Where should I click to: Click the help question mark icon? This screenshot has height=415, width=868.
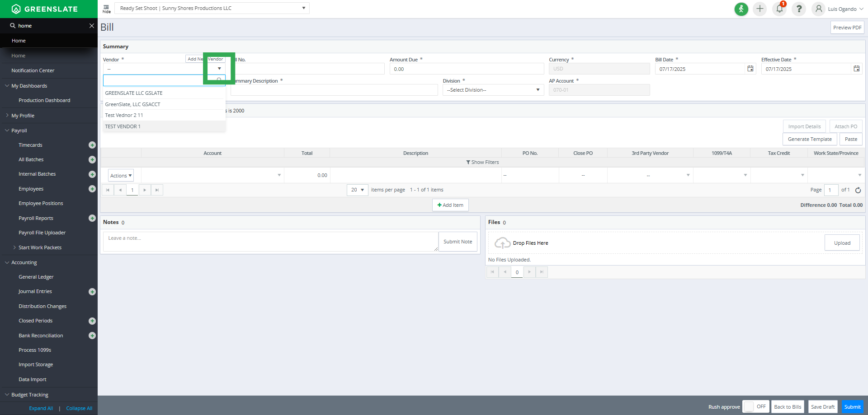pos(798,9)
